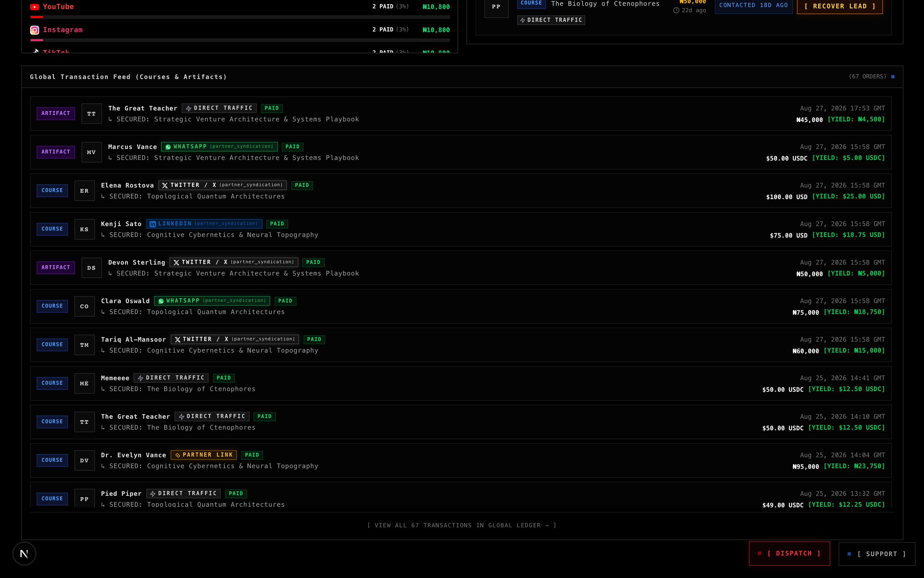Click the YouTube logo icon
Screen dimensions: 924x578
pos(35,7)
